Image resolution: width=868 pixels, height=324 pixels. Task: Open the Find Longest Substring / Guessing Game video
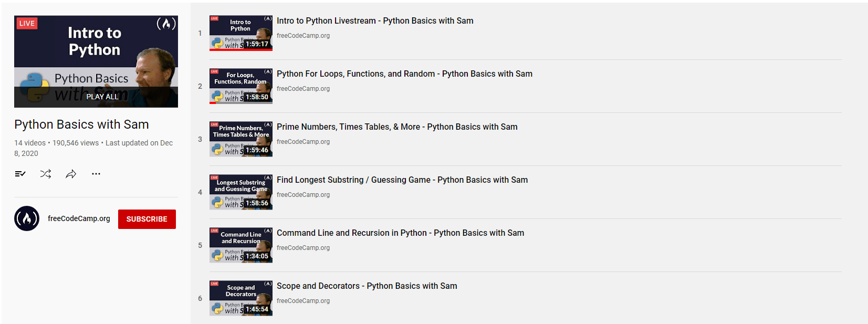402,180
